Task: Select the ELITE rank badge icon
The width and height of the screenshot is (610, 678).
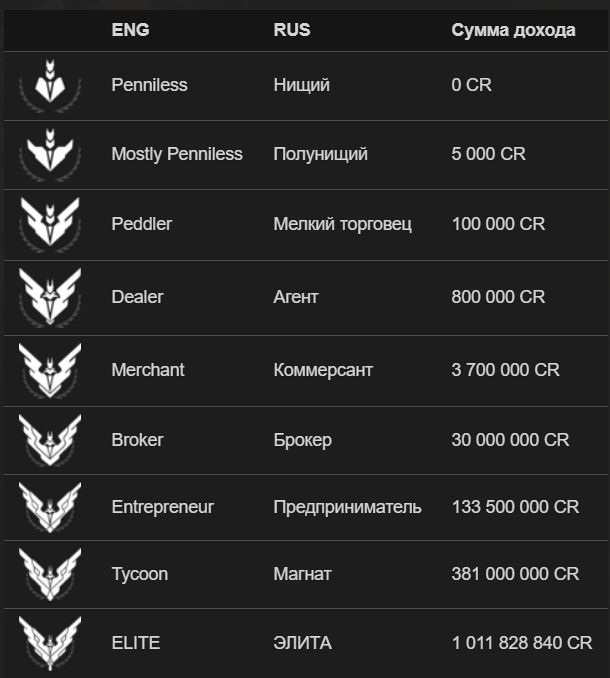Action: [50, 643]
